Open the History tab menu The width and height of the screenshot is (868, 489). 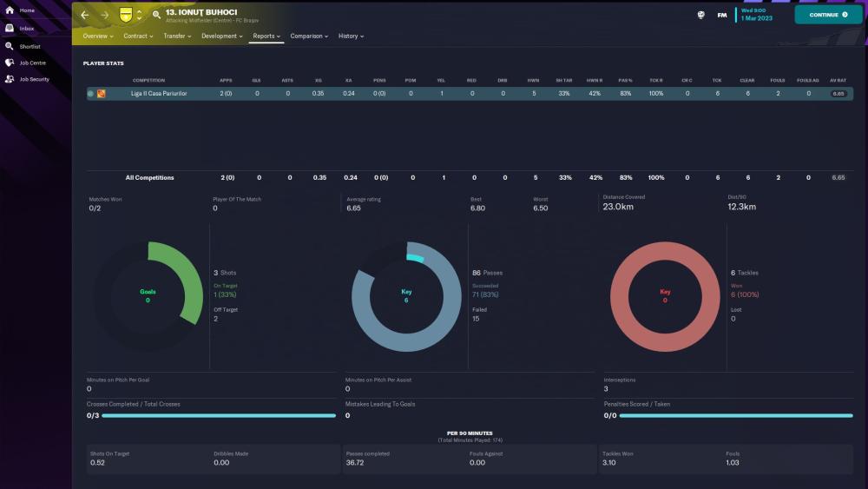pos(351,36)
